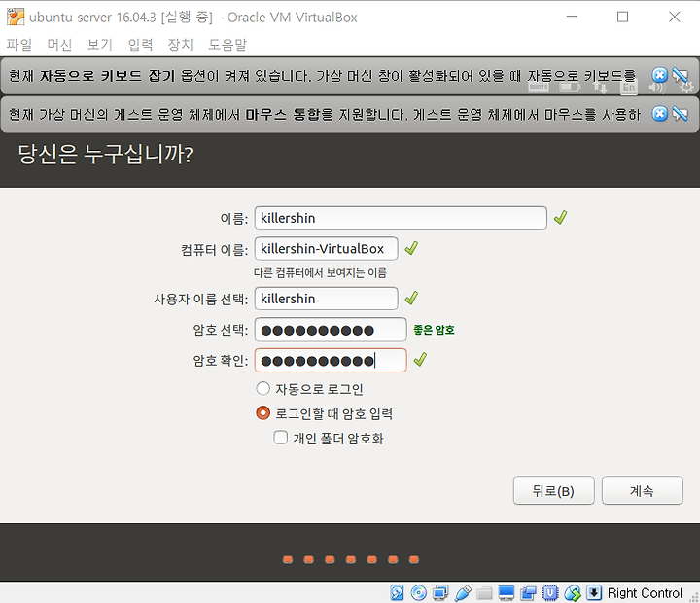Click the 좋은 암호 strength label

[x=434, y=330]
